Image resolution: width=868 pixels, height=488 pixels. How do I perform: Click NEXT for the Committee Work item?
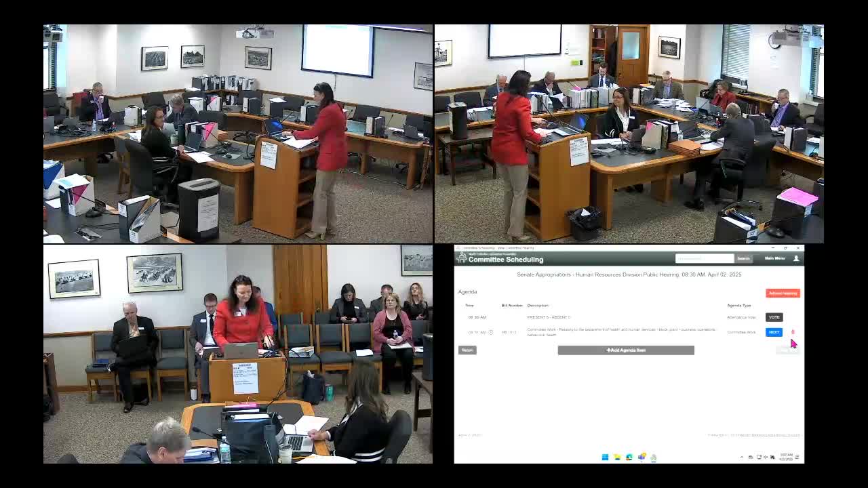774,332
